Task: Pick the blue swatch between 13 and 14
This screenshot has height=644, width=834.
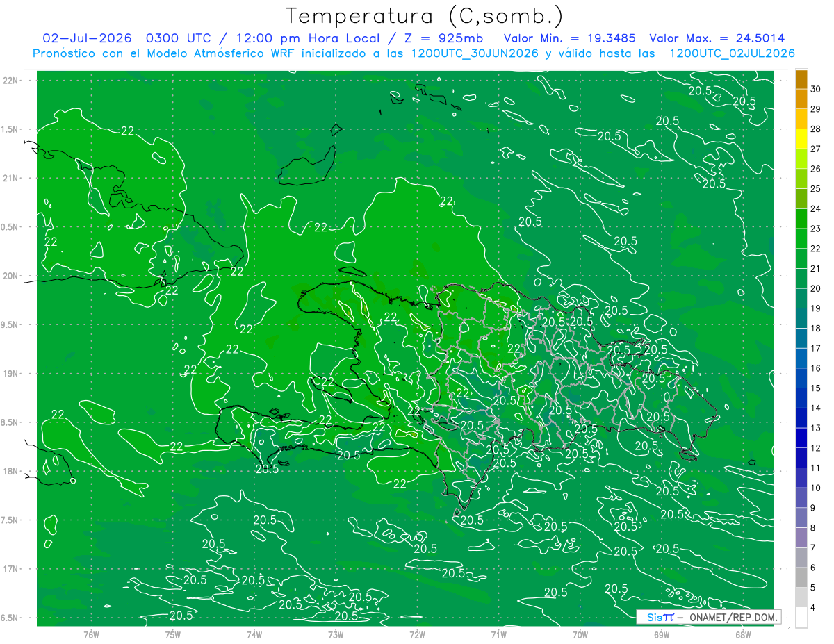Action: pyautogui.click(x=801, y=418)
